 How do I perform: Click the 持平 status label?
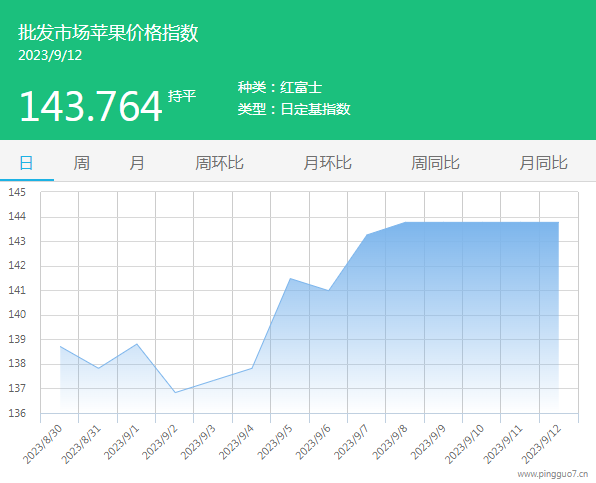182,96
